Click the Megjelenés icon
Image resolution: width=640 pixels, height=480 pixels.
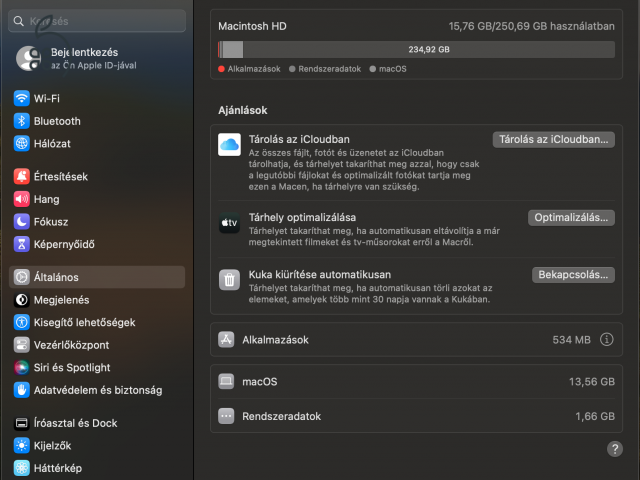22,300
